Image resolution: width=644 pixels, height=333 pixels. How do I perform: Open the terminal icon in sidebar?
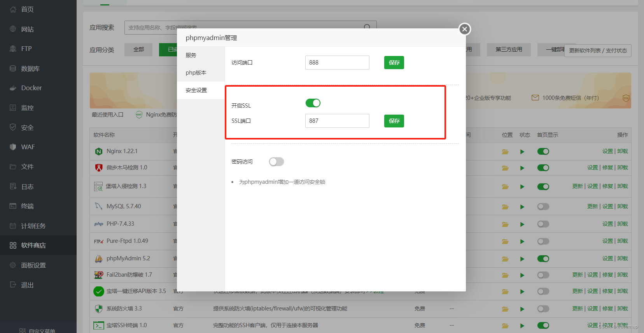tap(13, 206)
